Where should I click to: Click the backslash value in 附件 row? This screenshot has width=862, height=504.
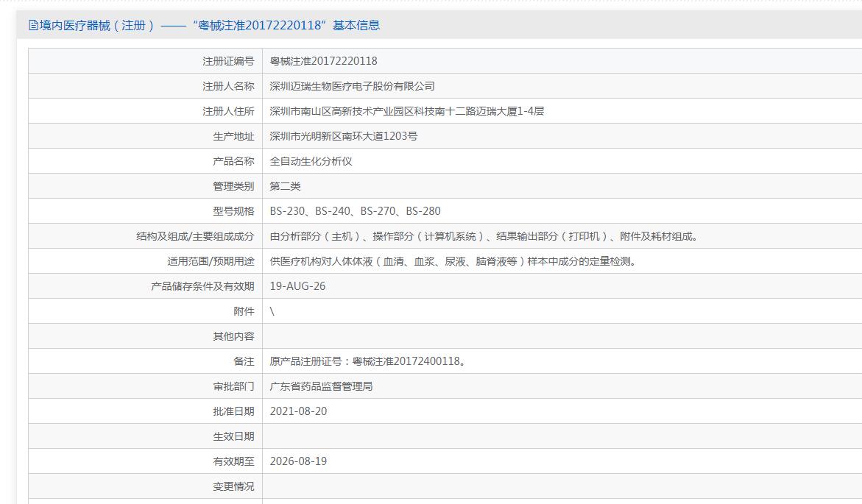[272, 311]
